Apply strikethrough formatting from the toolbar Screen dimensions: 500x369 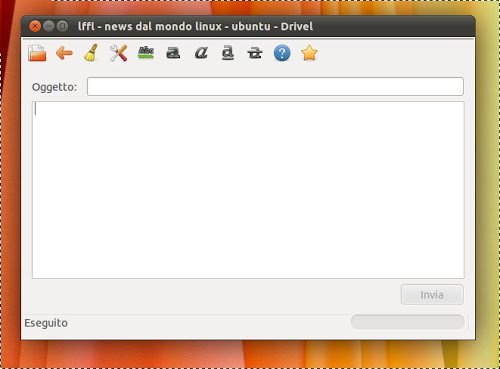(x=255, y=53)
